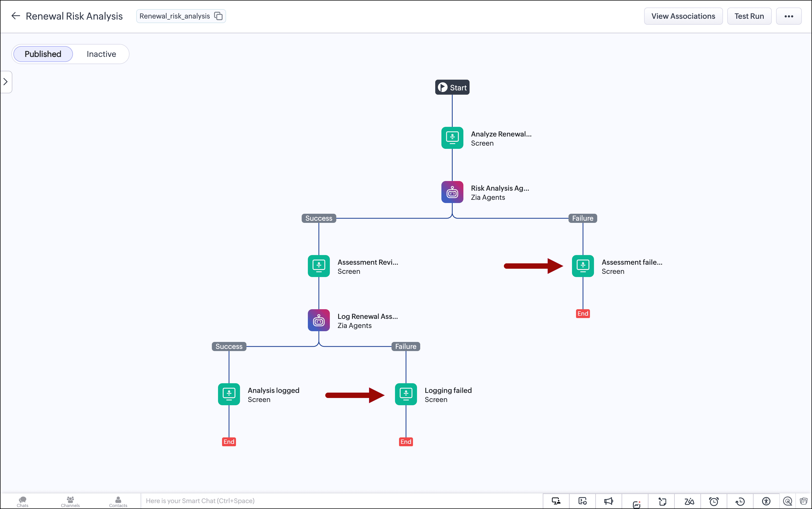Open the target search icon in bottom bar
812x509 pixels.
pos(788,501)
